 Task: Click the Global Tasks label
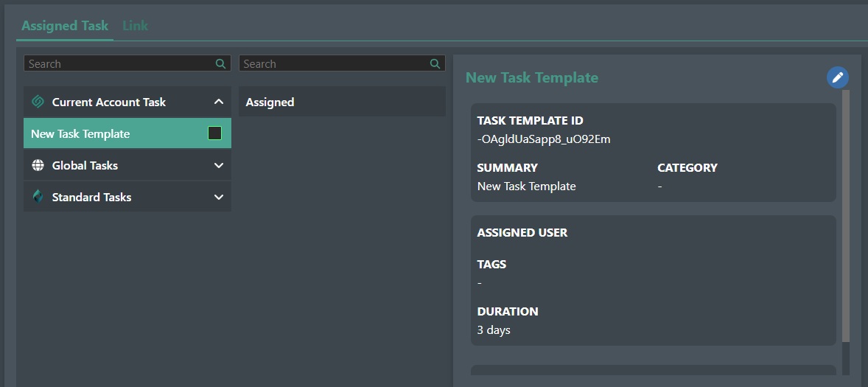(85, 165)
